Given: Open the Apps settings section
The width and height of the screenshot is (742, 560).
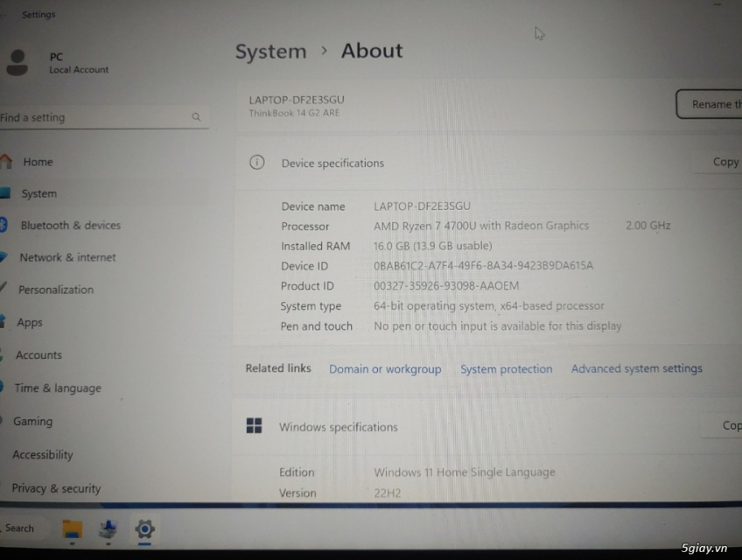Looking at the screenshot, I should [x=29, y=322].
